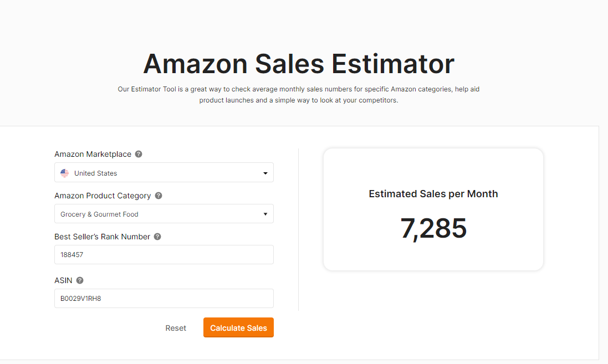
Task: Click the help icon next to Amazon Product Category
Action: pos(158,196)
